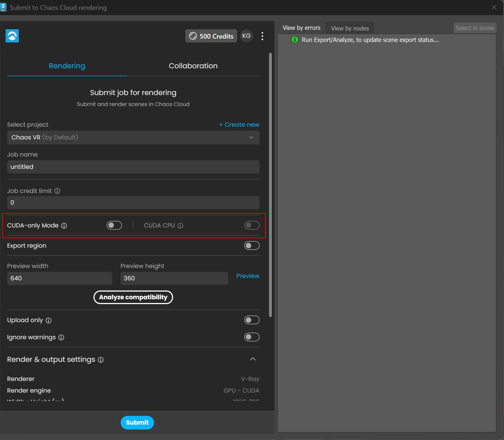Show info for Ignore warnings
The width and height of the screenshot is (504, 440).
tap(61, 338)
